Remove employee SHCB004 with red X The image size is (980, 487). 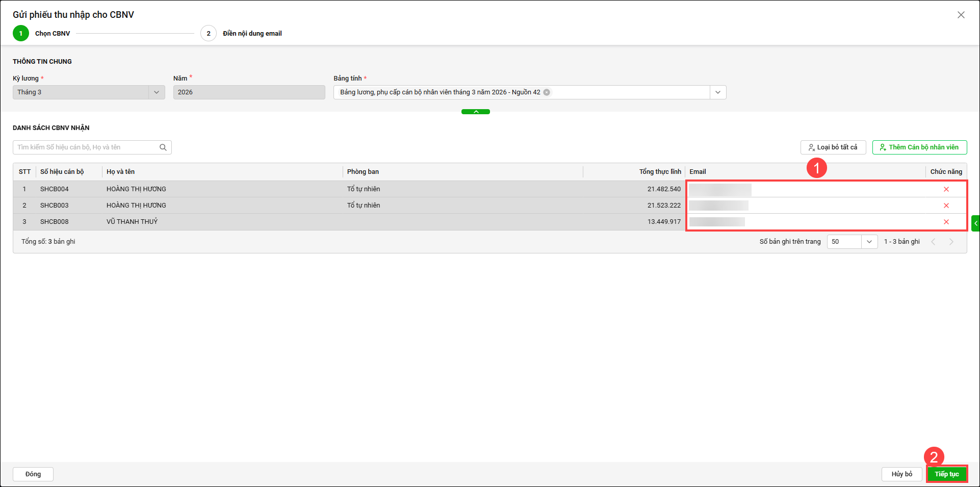click(x=946, y=189)
